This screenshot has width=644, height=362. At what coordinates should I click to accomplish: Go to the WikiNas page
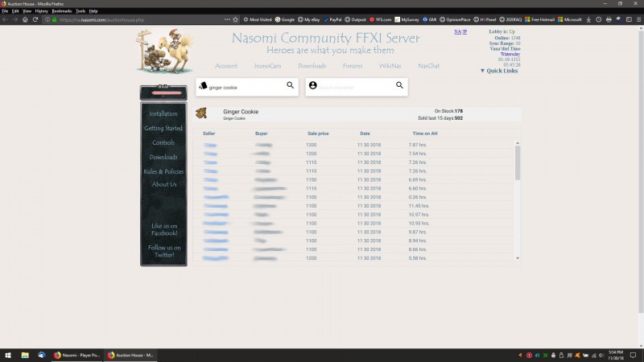point(390,66)
